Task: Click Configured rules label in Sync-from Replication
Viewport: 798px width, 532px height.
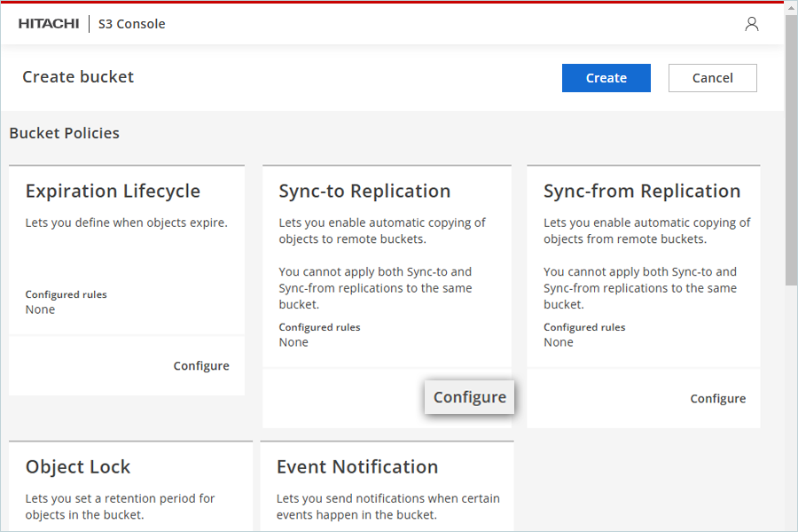Action: pyautogui.click(x=584, y=327)
